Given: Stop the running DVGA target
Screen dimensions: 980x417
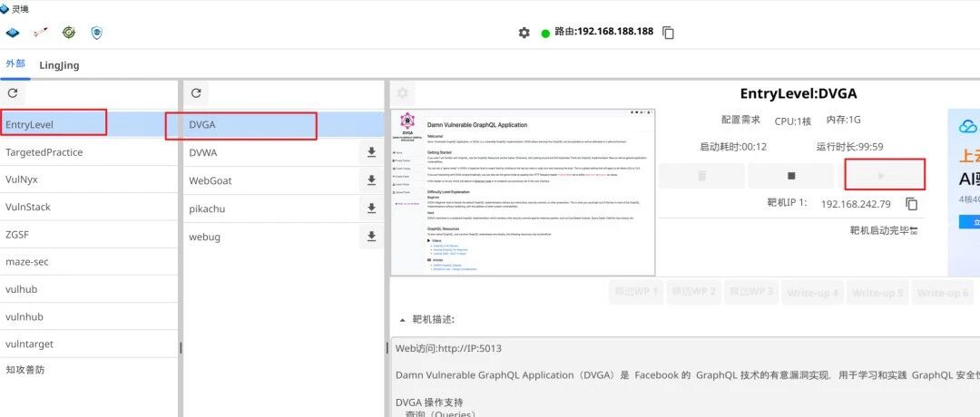Looking at the screenshot, I should (x=791, y=176).
